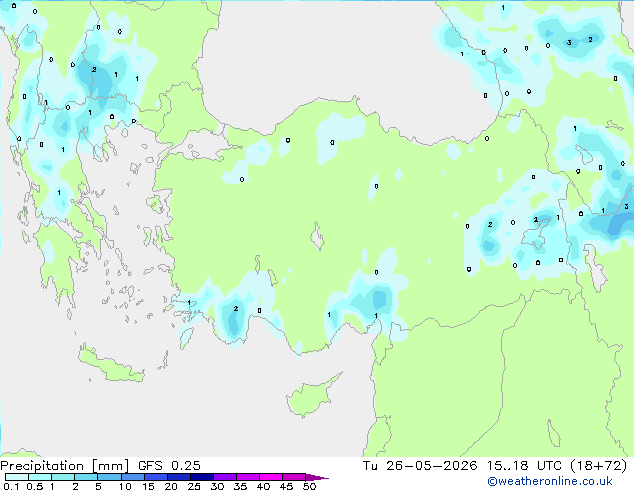Click the legend scale label '25'
This screenshot has height=490, width=634.
tap(194, 486)
